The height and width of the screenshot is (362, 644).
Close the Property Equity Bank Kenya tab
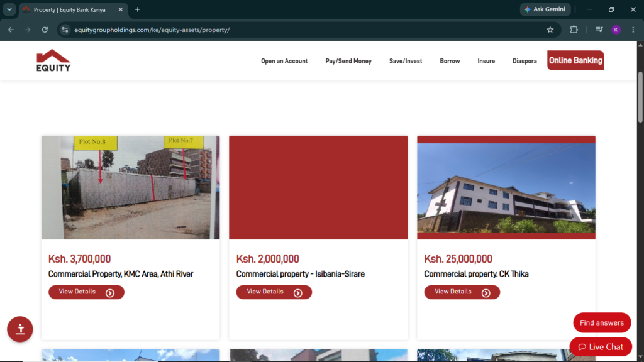point(120,9)
